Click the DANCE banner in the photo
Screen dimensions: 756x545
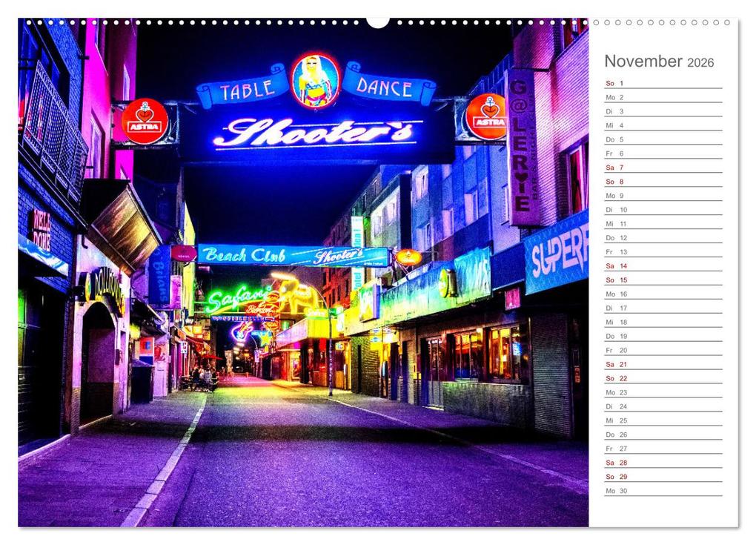(x=388, y=85)
